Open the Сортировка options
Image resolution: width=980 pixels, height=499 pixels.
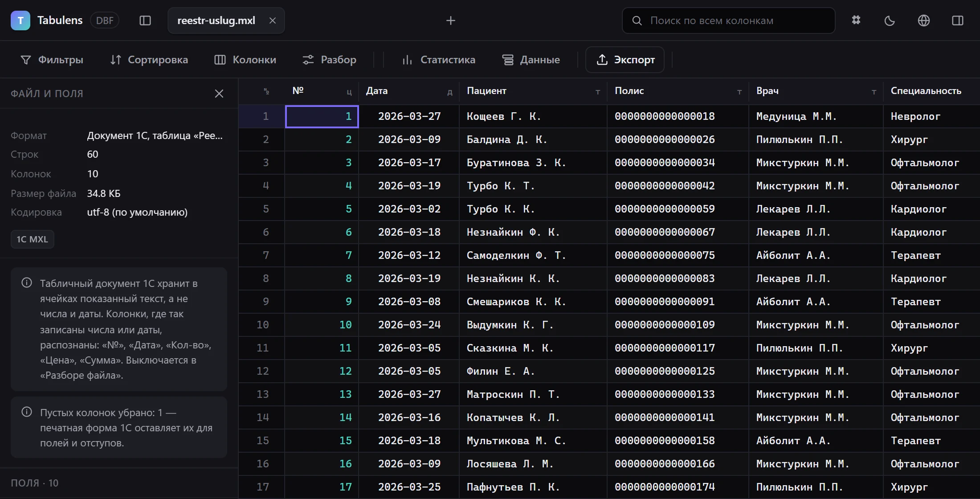tap(149, 60)
